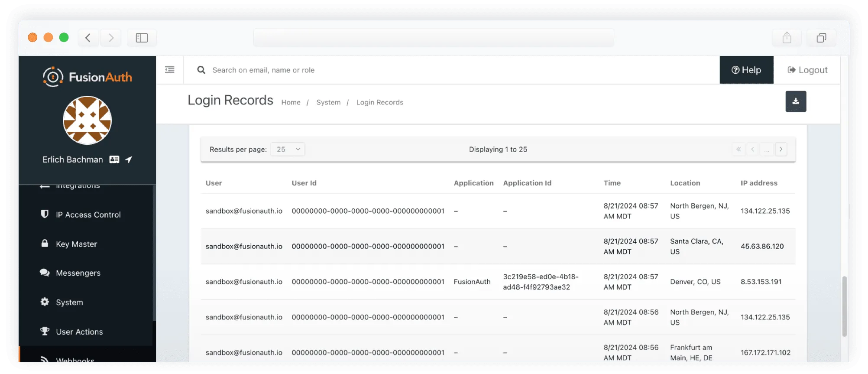Image resolution: width=868 pixels, height=374 pixels.
Task: Click the page vertical scrollbar
Action: 844,306
